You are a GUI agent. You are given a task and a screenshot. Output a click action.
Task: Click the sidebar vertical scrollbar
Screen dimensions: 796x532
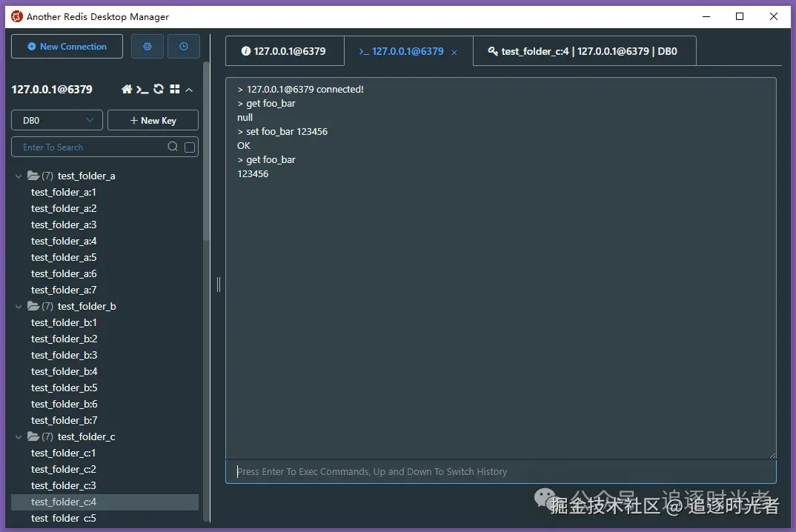coord(206,151)
